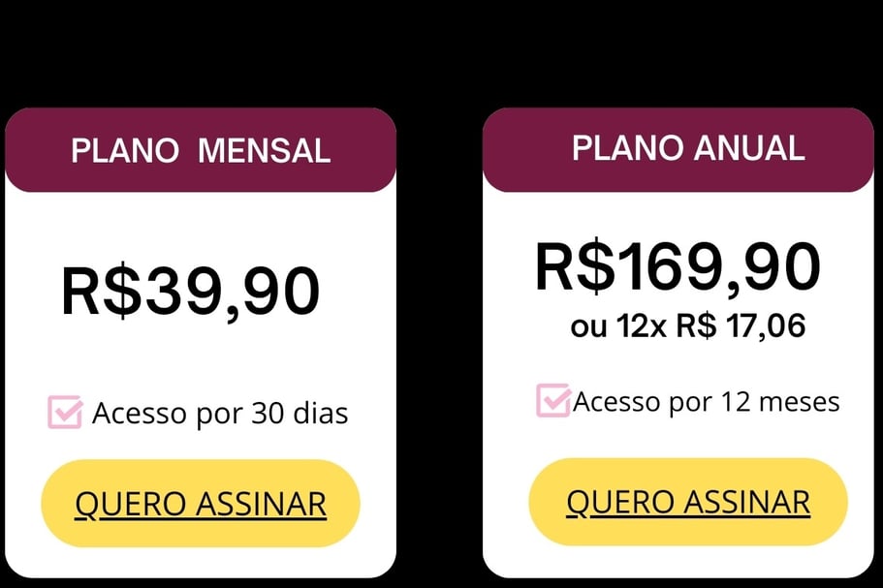Click the word ASSINAR in the monthly plan link

pyautogui.click(x=262, y=504)
